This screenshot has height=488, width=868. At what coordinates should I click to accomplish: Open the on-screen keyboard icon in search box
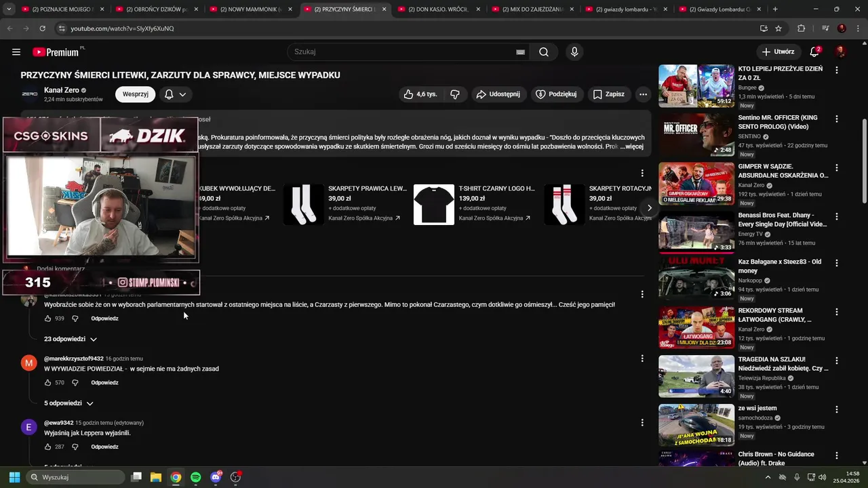(520, 52)
